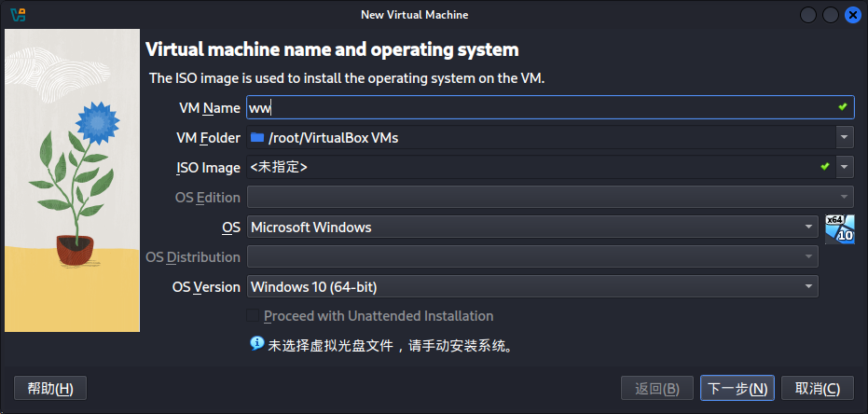The image size is (868, 414).
Task: Click the 未选择虚拟光盘文件 message text
Action: pyautogui.click(x=393, y=347)
